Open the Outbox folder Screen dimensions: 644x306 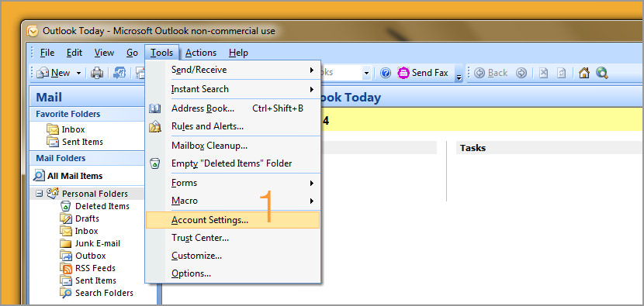click(x=83, y=256)
